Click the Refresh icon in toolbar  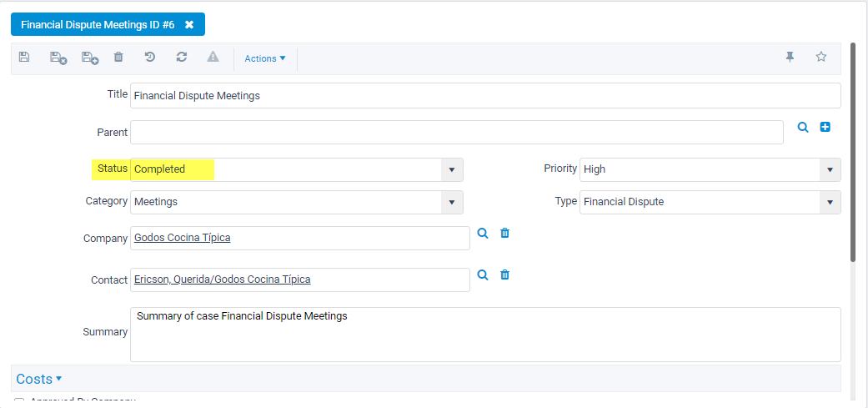coord(182,57)
